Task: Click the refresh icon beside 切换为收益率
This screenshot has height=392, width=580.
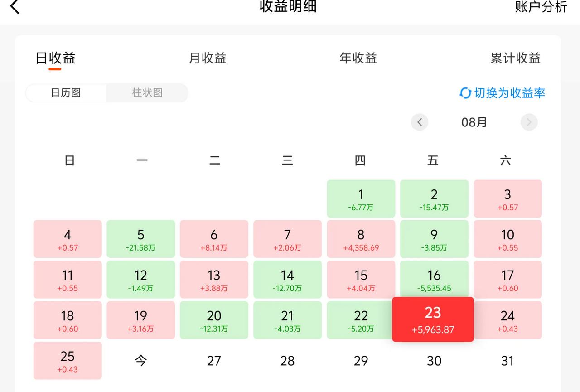Action: (465, 93)
